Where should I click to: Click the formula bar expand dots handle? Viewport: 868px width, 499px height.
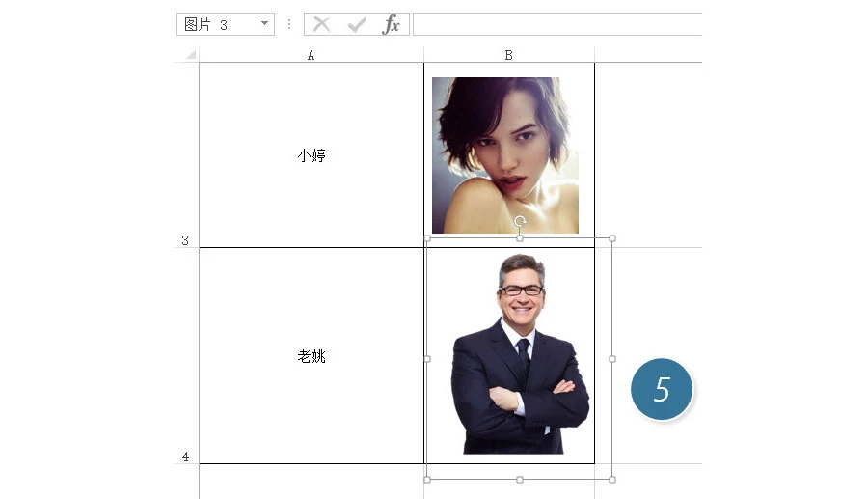289,24
